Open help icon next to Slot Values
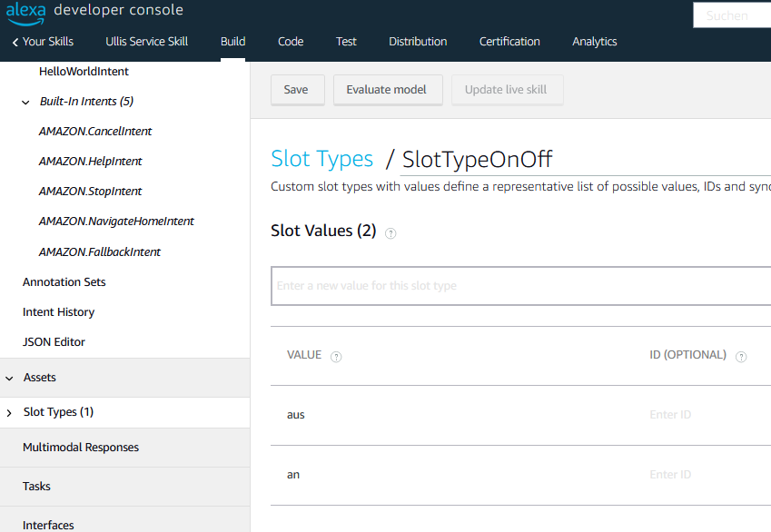The width and height of the screenshot is (771, 532). click(x=390, y=233)
